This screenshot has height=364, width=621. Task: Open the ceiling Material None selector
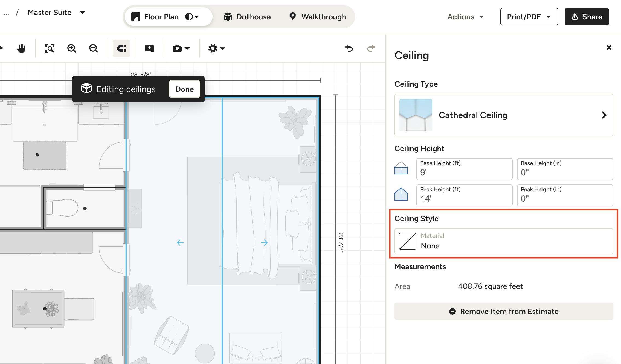[x=504, y=241]
